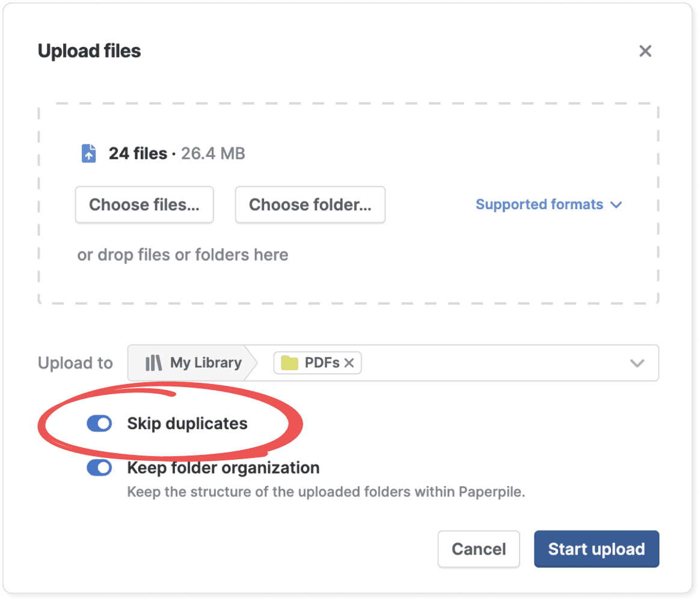This screenshot has height=601, width=700.
Task: Click empty space in Upload to field
Action: click(x=493, y=363)
